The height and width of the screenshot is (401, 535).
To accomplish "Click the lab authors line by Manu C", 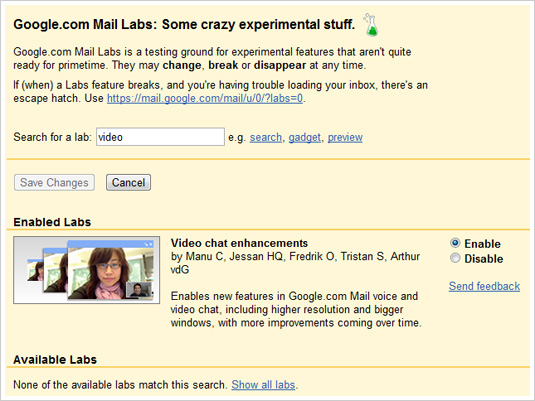I will coord(295,263).
